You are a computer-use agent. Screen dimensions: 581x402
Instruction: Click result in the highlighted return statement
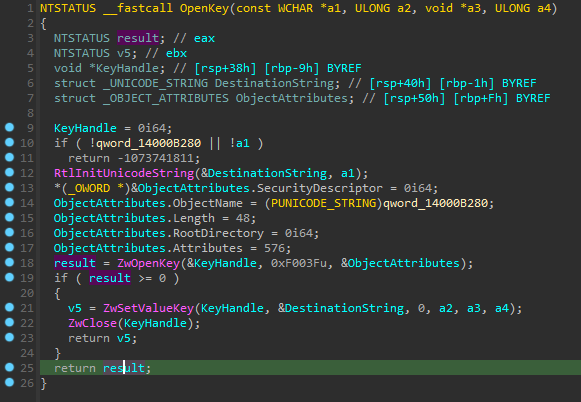pyautogui.click(x=124, y=368)
